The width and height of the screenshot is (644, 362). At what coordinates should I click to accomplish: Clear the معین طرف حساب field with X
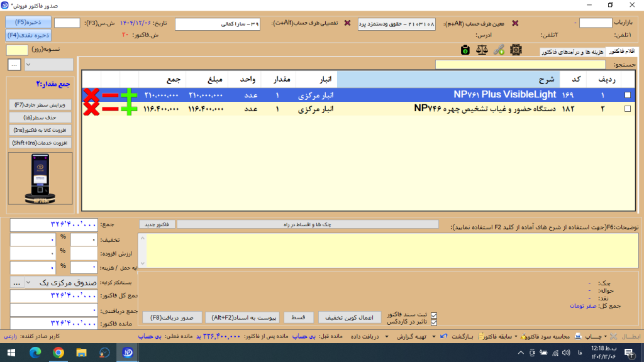(x=516, y=23)
